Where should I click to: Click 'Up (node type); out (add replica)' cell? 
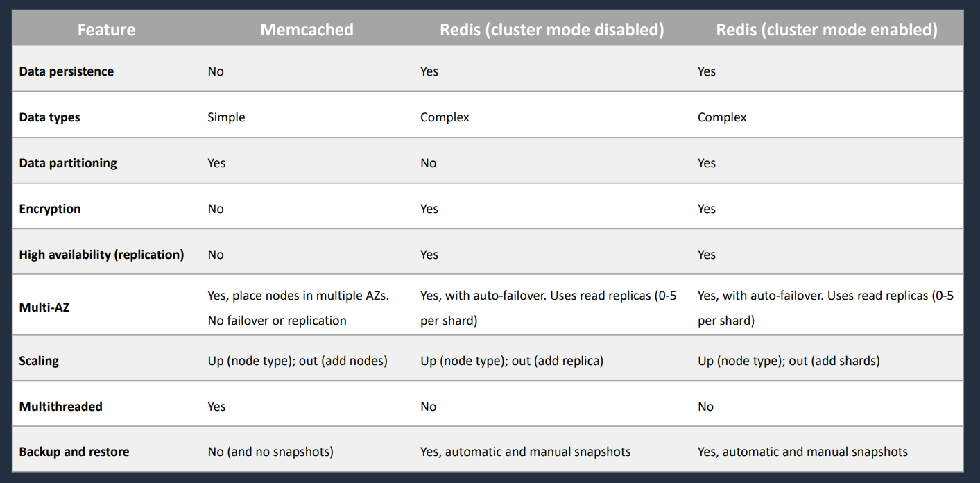[512, 361]
